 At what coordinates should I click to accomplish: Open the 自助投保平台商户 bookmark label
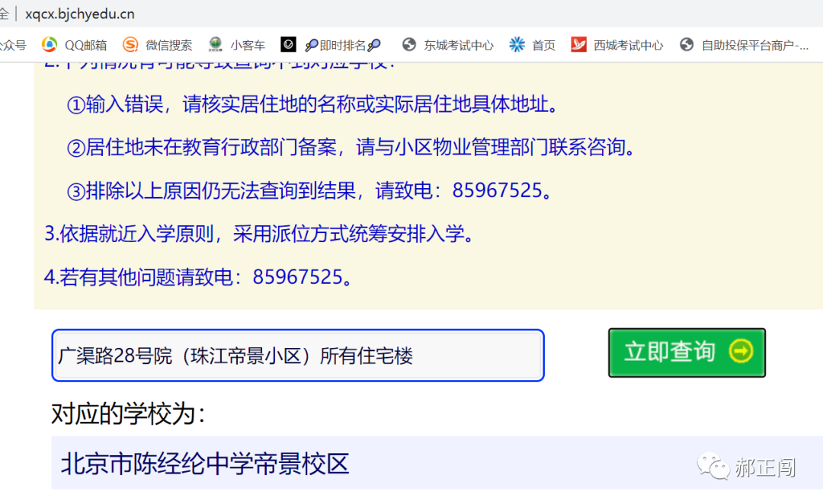pyautogui.click(x=754, y=46)
